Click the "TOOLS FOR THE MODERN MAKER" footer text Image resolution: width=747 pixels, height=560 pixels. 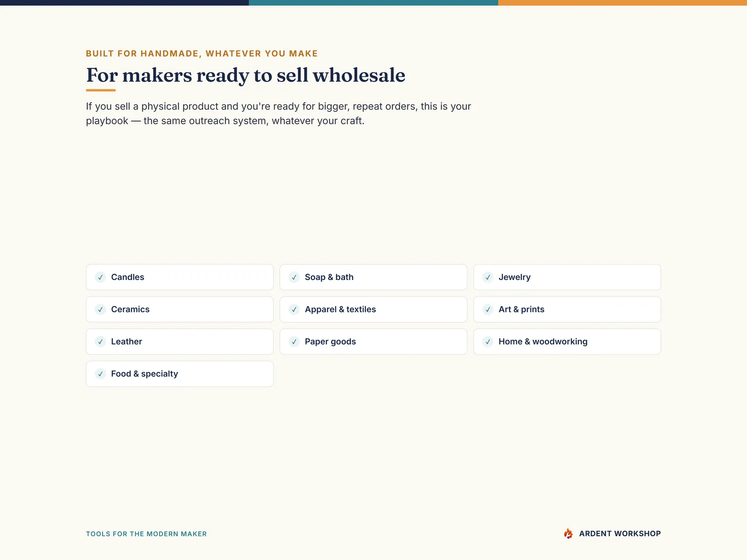146,534
